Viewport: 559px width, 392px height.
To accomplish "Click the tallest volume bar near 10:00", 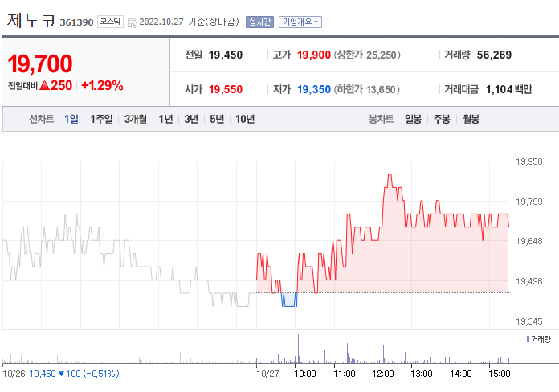I will coord(299,349).
